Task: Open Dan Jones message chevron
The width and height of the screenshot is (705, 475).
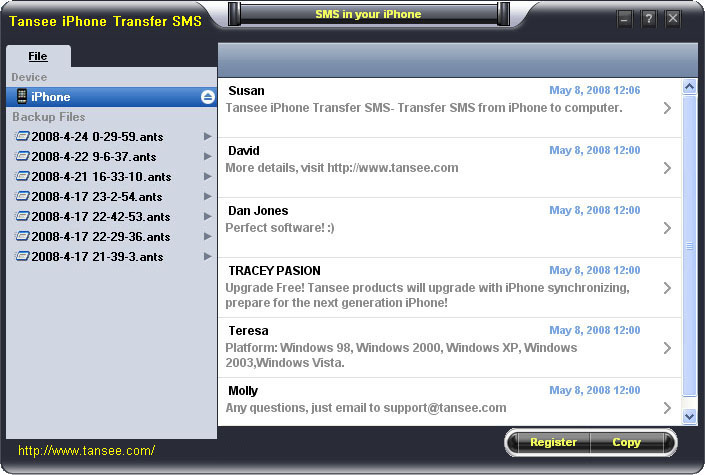Action: coord(667,228)
